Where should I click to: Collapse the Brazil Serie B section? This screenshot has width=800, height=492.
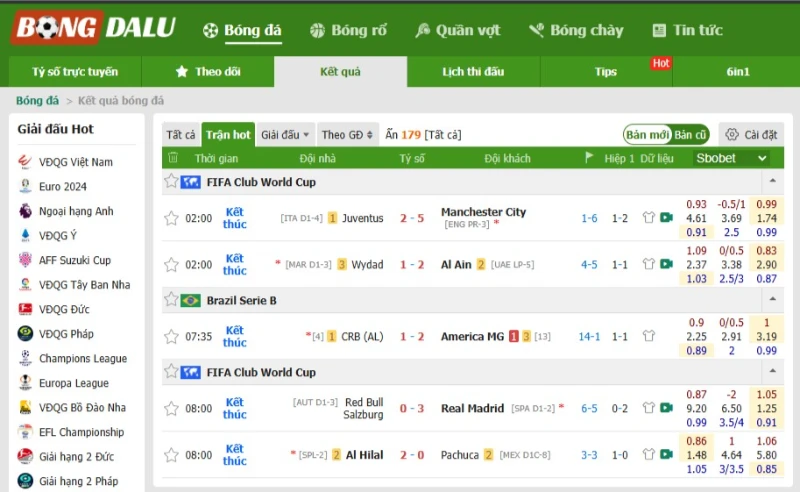click(x=772, y=300)
